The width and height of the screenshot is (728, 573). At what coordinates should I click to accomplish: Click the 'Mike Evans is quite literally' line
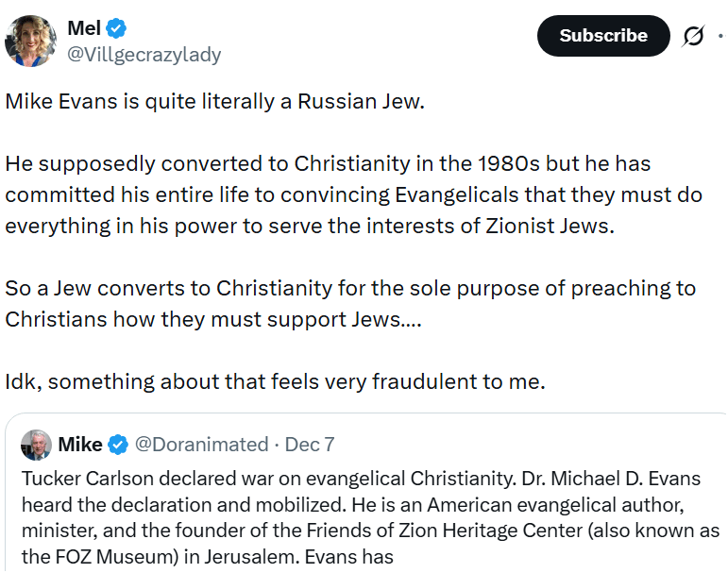(x=215, y=101)
